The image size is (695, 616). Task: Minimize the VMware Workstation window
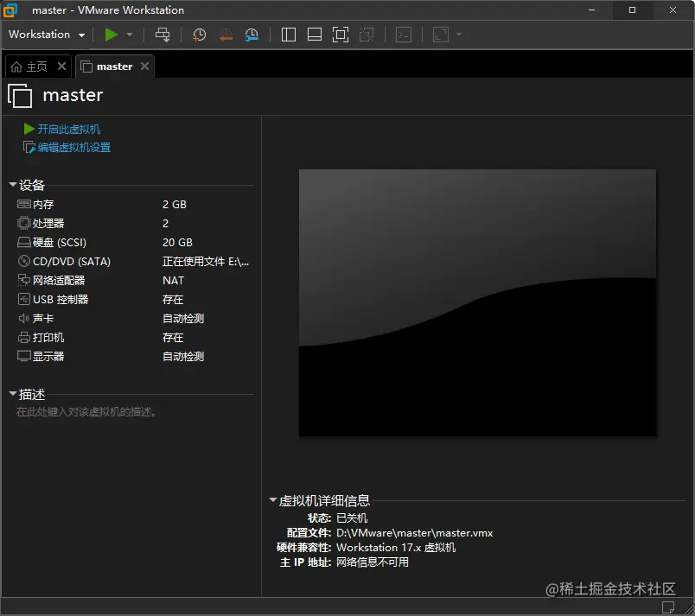click(592, 10)
